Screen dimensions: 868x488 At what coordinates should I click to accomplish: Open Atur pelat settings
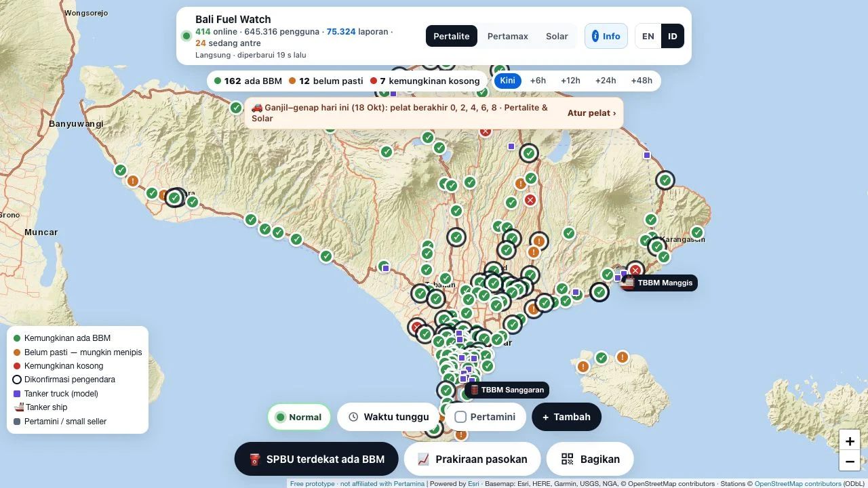591,113
